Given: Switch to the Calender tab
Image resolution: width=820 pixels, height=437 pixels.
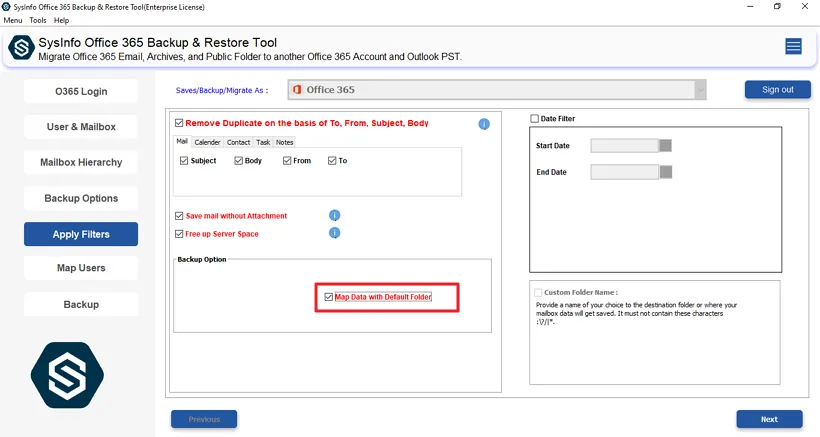Looking at the screenshot, I should [x=207, y=142].
